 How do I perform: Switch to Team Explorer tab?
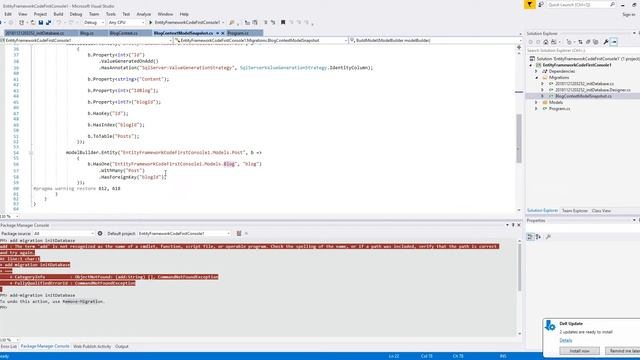tap(575, 211)
